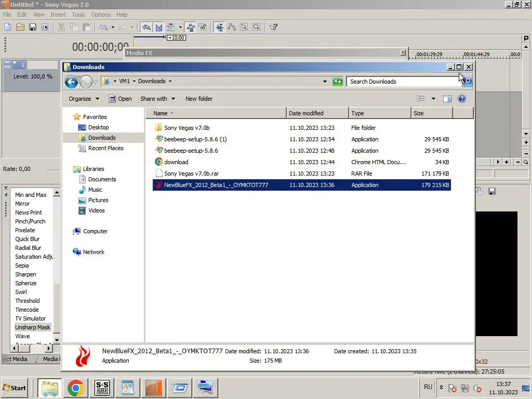Open the VM1 breadcrumb dropdown arrow
The image size is (532, 399).
coord(135,81)
